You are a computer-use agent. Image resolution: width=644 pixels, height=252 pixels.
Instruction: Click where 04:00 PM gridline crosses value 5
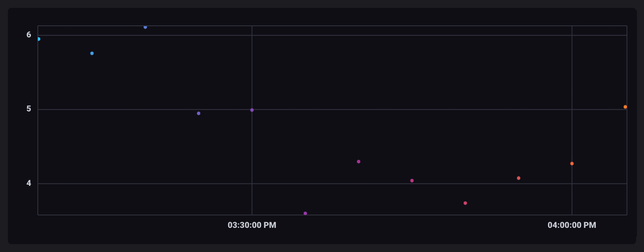coord(572,109)
